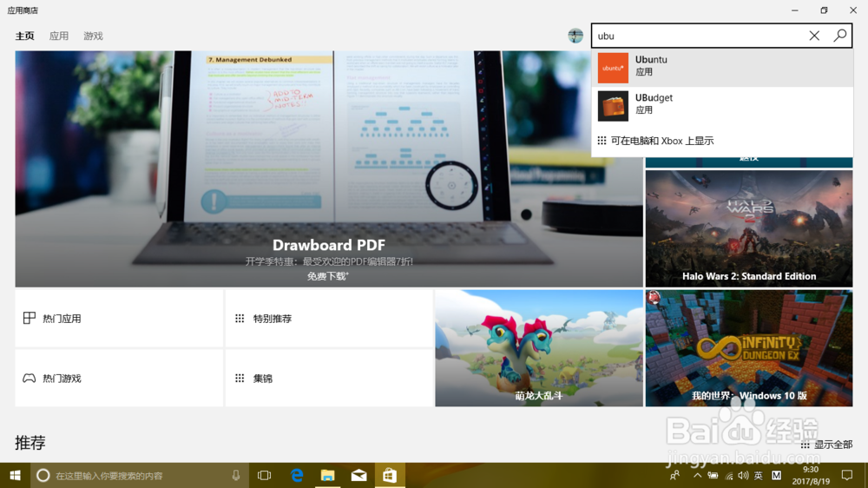Open 可在电脑和 Xbox 上显示 link
The width and height of the screenshot is (868, 488).
point(655,141)
